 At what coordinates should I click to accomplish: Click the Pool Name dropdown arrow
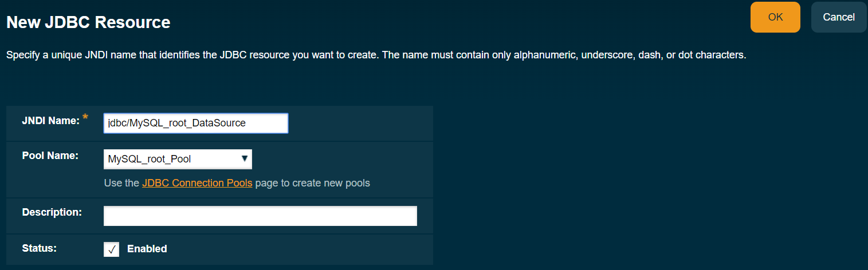point(245,158)
